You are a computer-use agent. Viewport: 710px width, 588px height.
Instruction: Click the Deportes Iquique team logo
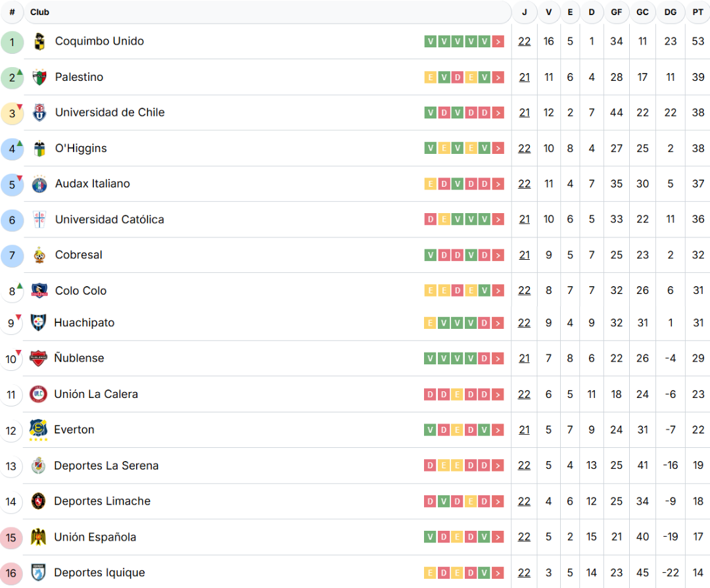pyautogui.click(x=39, y=573)
